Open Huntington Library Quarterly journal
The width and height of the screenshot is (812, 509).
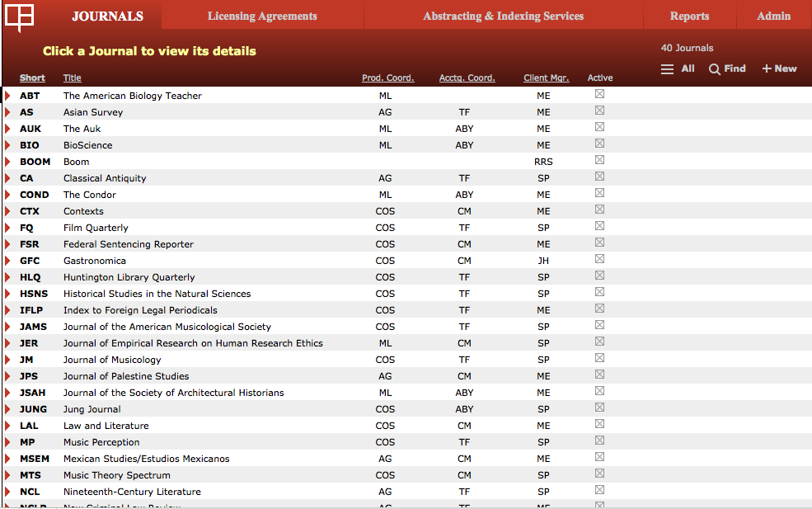coord(129,277)
